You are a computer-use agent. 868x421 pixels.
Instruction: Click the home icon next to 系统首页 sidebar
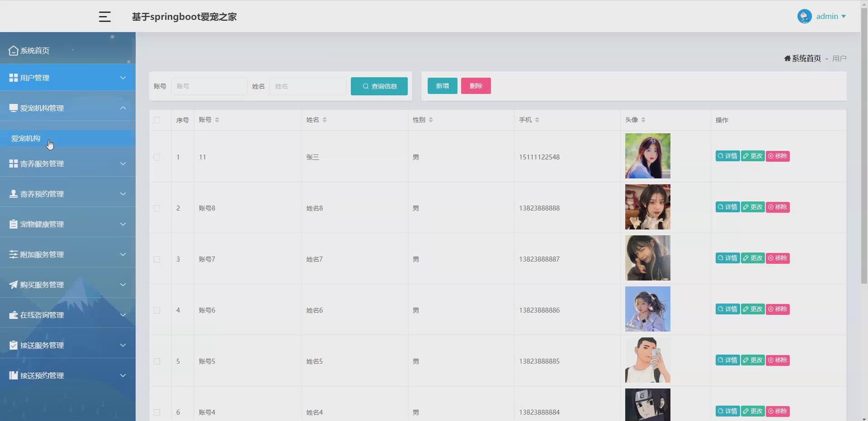coord(14,51)
